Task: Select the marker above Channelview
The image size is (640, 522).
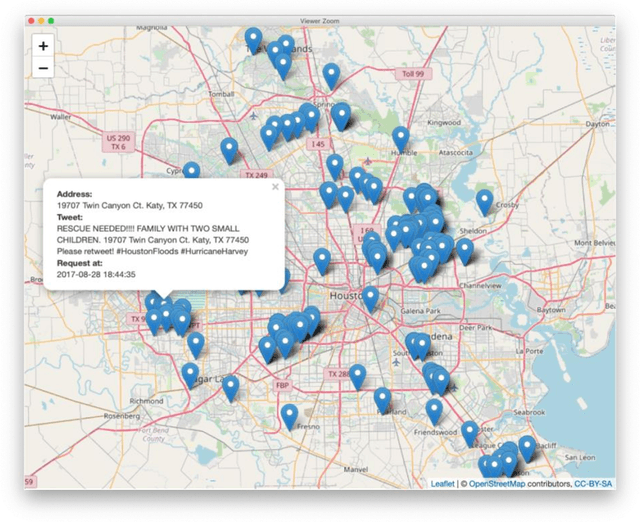Action: pyautogui.click(x=464, y=250)
